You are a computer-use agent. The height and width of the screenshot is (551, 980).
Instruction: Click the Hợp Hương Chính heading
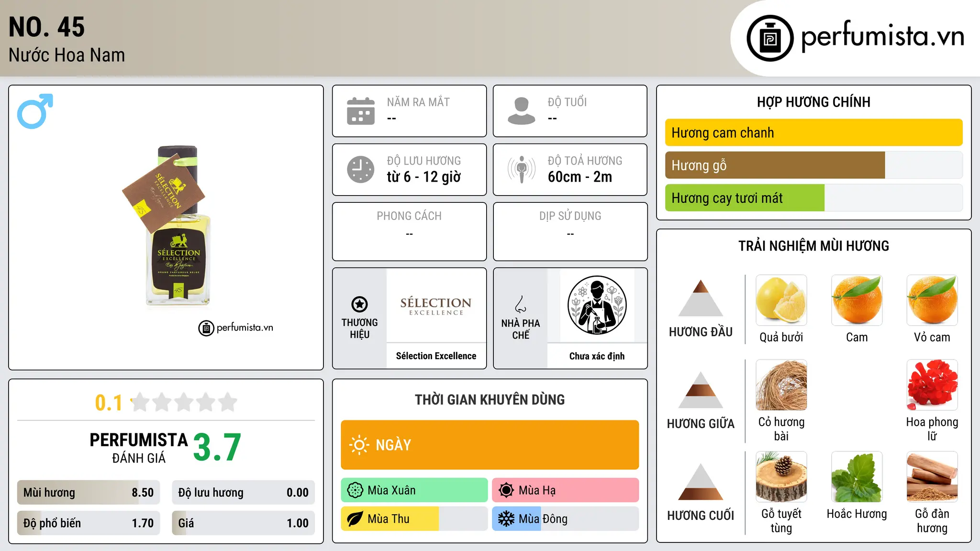click(813, 102)
